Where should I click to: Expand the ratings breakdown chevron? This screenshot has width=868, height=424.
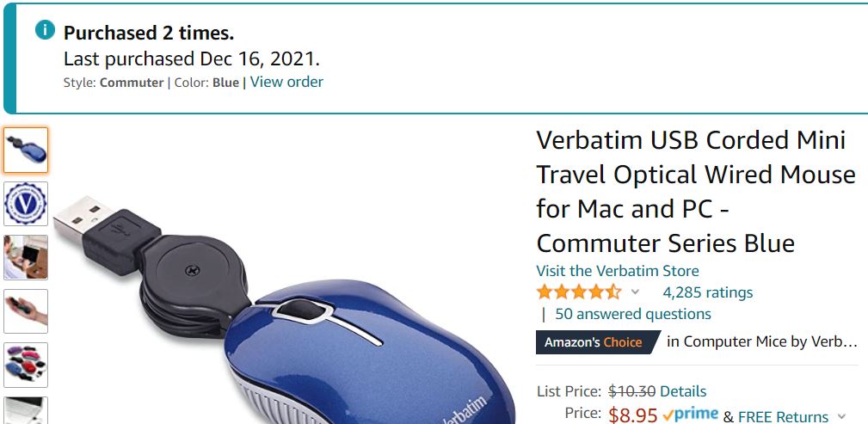pos(635,292)
